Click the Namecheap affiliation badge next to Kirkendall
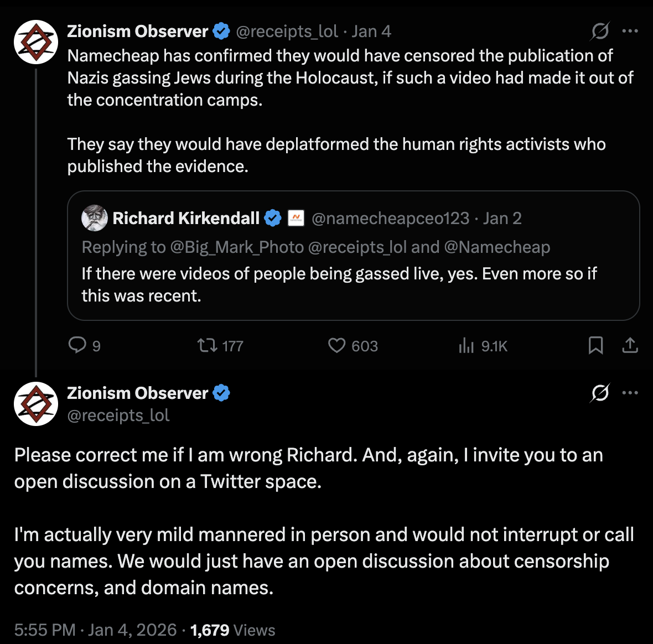Image resolution: width=653 pixels, height=644 pixels. (x=296, y=218)
